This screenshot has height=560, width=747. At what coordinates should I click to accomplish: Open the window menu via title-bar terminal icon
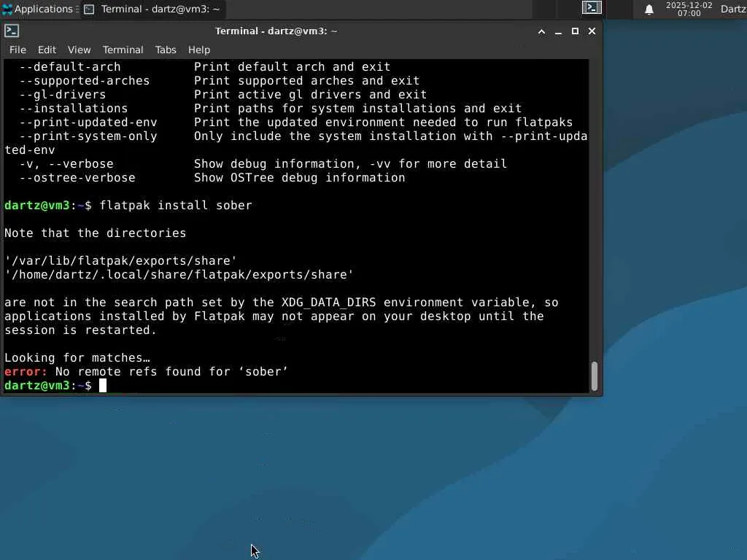coord(12,31)
